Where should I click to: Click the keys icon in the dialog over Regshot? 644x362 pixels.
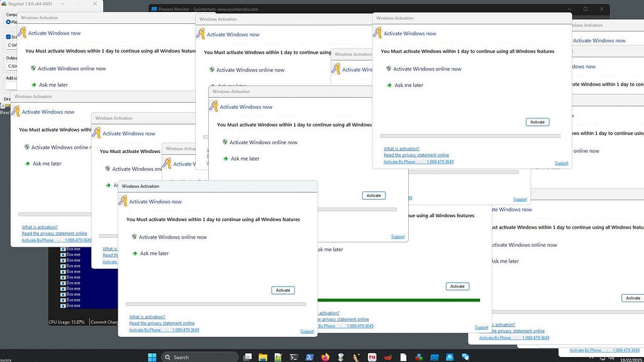22,32
